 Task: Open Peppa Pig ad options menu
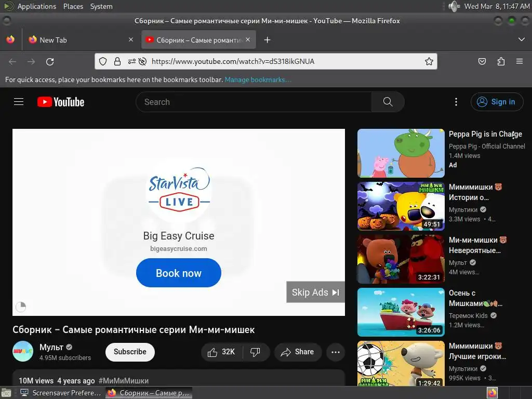click(513, 135)
